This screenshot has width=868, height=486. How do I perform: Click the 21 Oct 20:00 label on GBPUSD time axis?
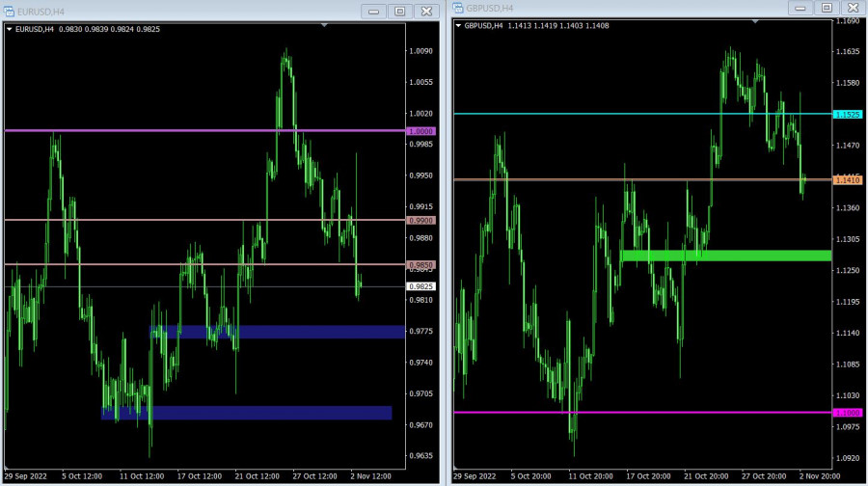pyautogui.click(x=706, y=476)
